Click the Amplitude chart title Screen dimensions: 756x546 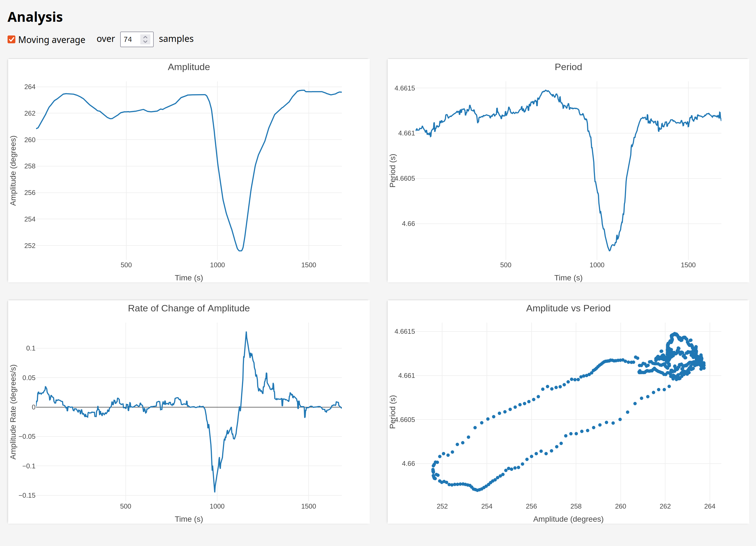tap(189, 67)
